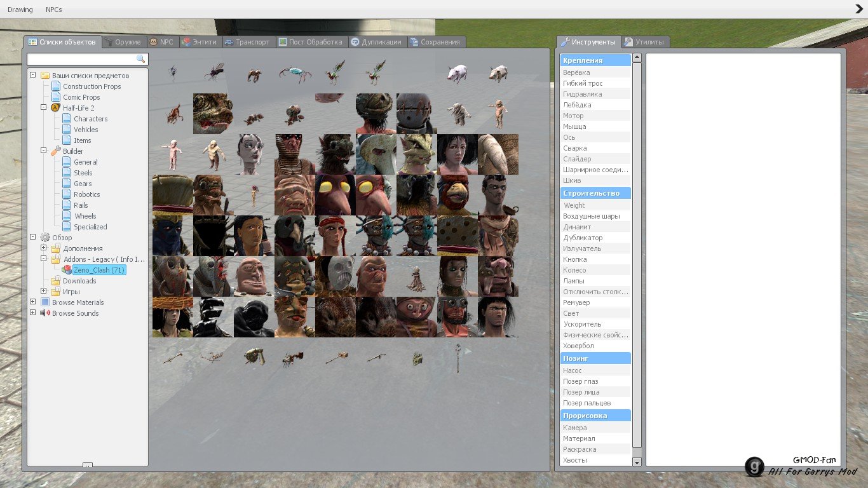Click the search magnifier icon
Viewport: 868px width, 488px height.
[141, 59]
